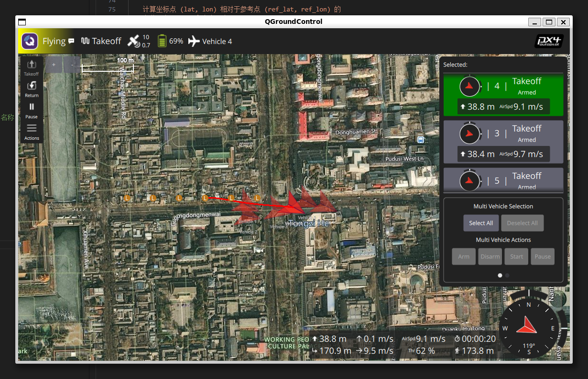This screenshot has height=379, width=588.
Task: Click the bus stop icon near Donghuamen St.
Action: 420,140
